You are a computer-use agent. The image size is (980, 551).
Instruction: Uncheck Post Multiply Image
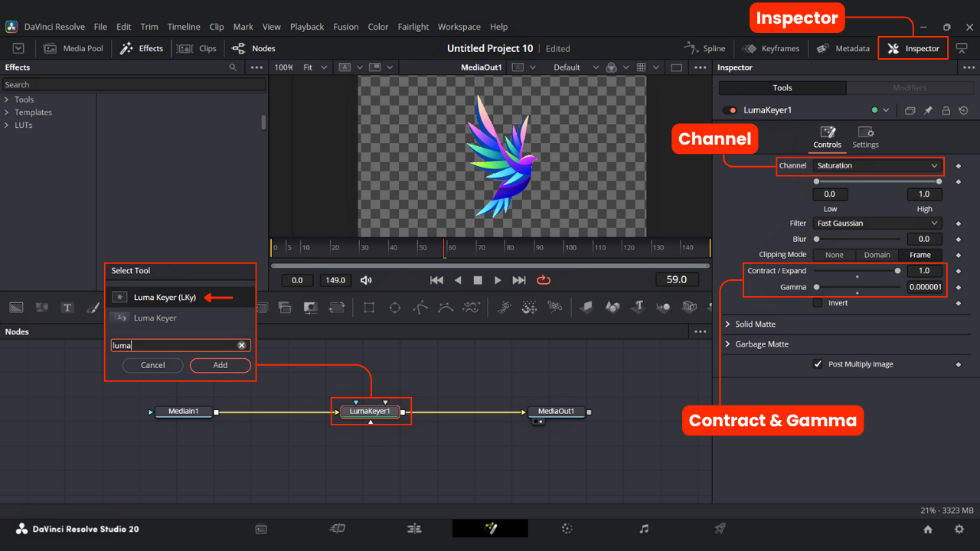click(818, 364)
